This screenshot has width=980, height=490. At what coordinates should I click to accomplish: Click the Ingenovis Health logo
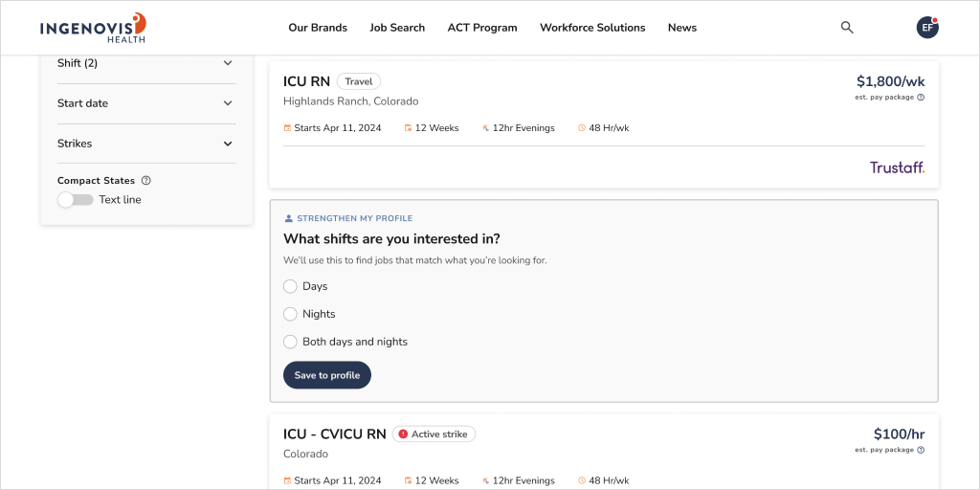tap(93, 28)
